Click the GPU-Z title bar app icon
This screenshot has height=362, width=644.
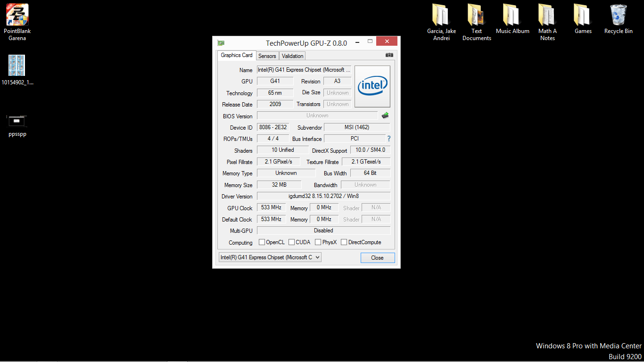click(221, 43)
